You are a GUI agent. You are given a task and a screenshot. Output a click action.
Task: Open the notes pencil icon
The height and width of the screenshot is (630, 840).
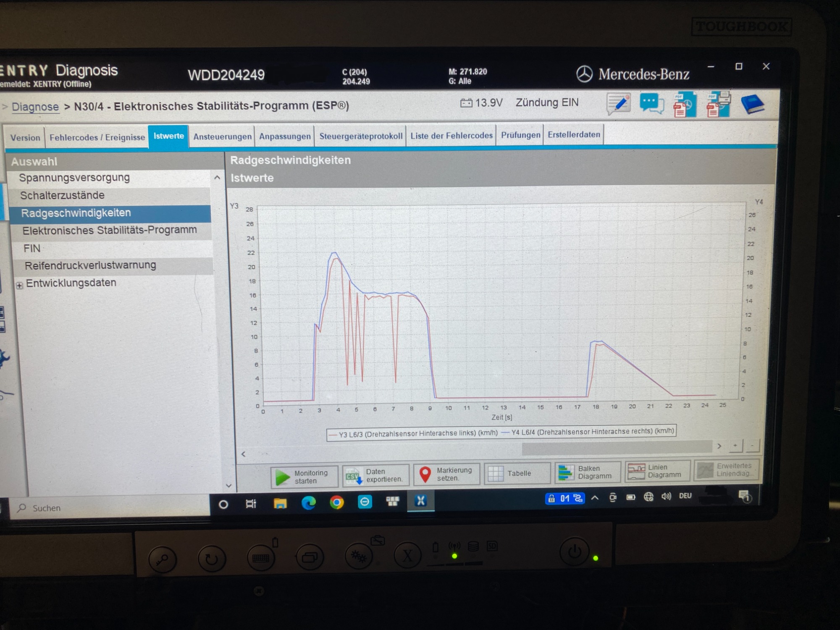[x=618, y=103]
